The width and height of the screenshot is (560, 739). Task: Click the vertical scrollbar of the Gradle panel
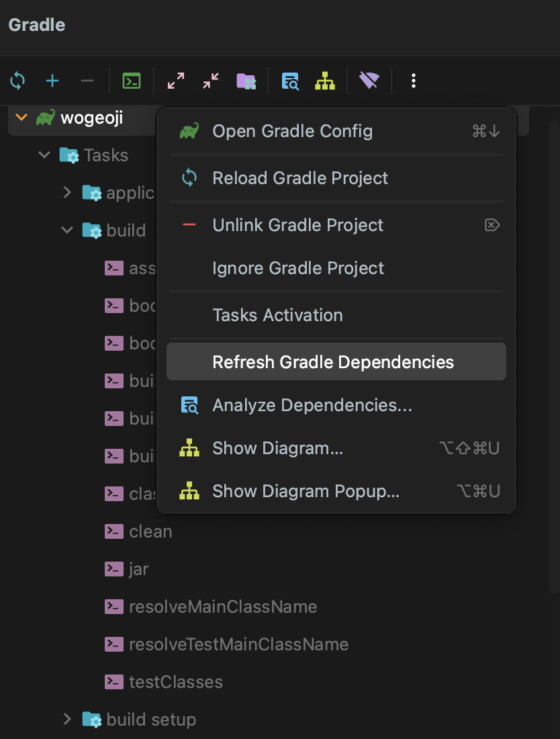click(555, 356)
